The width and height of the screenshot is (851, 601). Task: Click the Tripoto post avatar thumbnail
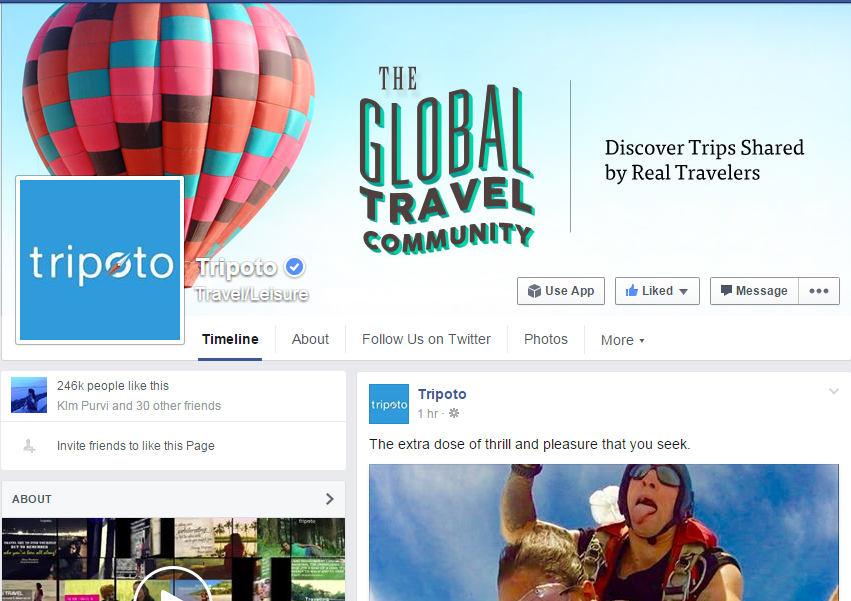pyautogui.click(x=389, y=404)
